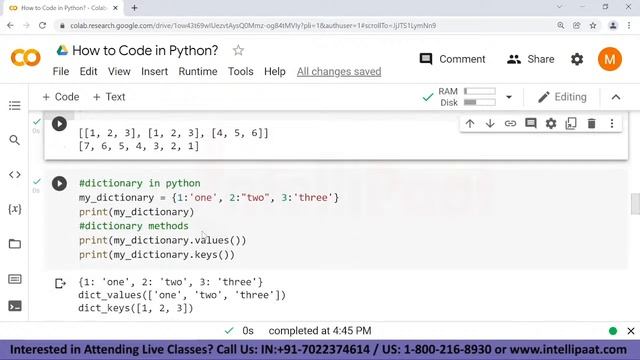The height and width of the screenshot is (360, 640).
Task: Dismiss the status bar with X
Action: [x=631, y=331]
